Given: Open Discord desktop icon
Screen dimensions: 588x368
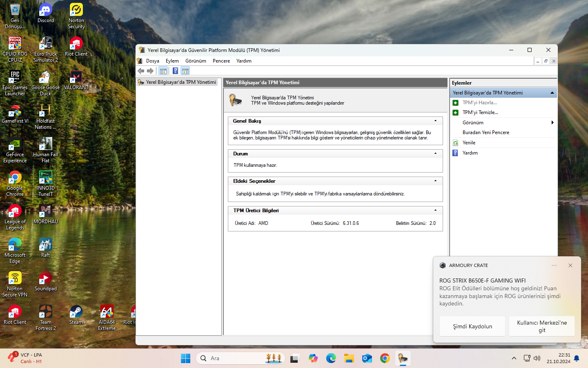Looking at the screenshot, I should click(x=46, y=13).
